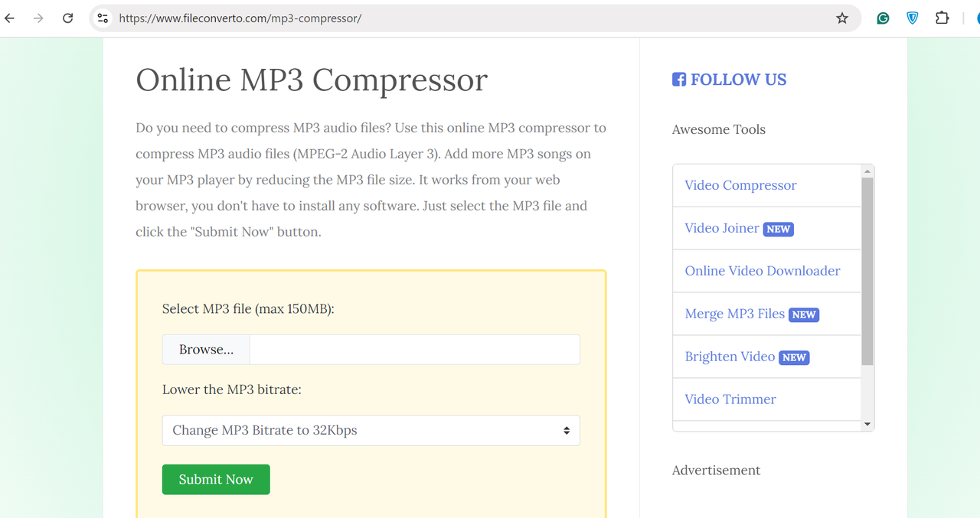Open the Grammarly extension icon
The width and height of the screenshot is (980, 518).
pos(883,18)
